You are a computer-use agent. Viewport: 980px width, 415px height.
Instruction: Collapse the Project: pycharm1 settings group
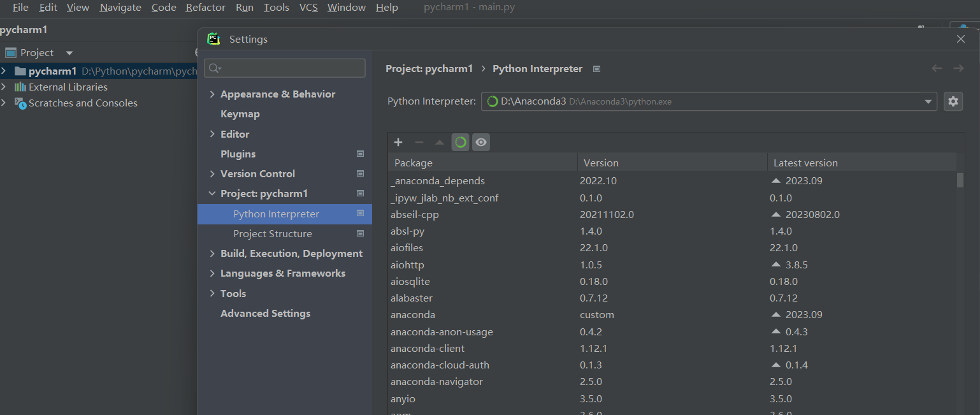pos(212,193)
